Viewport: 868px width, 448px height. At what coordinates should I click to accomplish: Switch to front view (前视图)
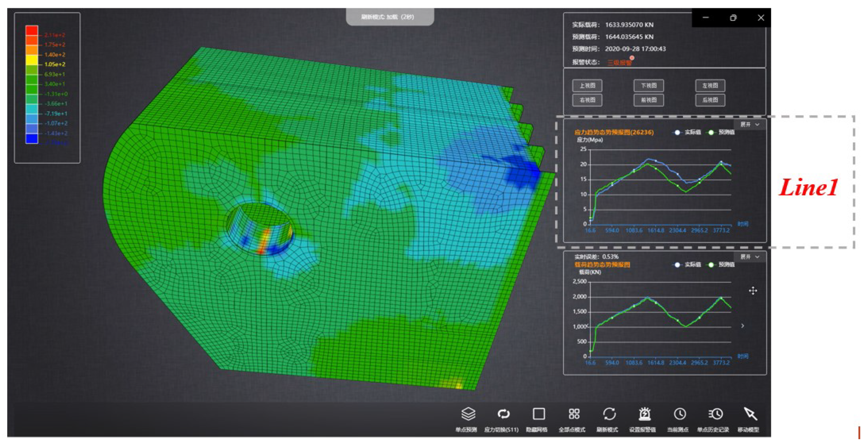point(648,100)
